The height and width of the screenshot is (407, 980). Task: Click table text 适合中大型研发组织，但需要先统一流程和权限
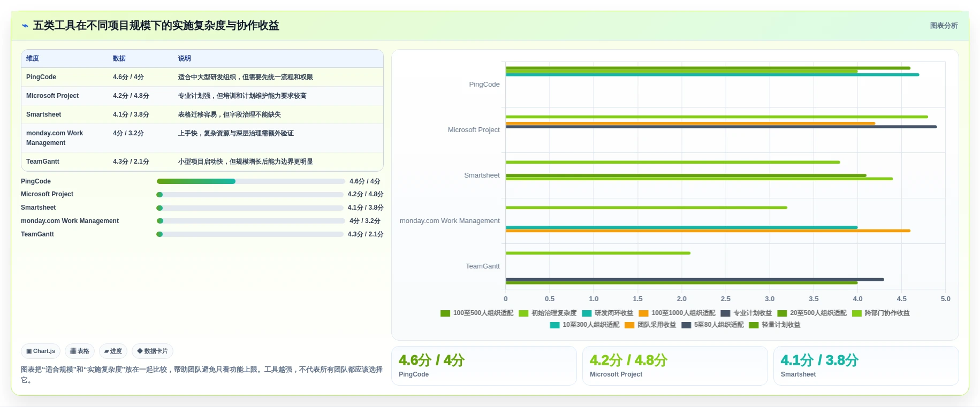pos(246,77)
